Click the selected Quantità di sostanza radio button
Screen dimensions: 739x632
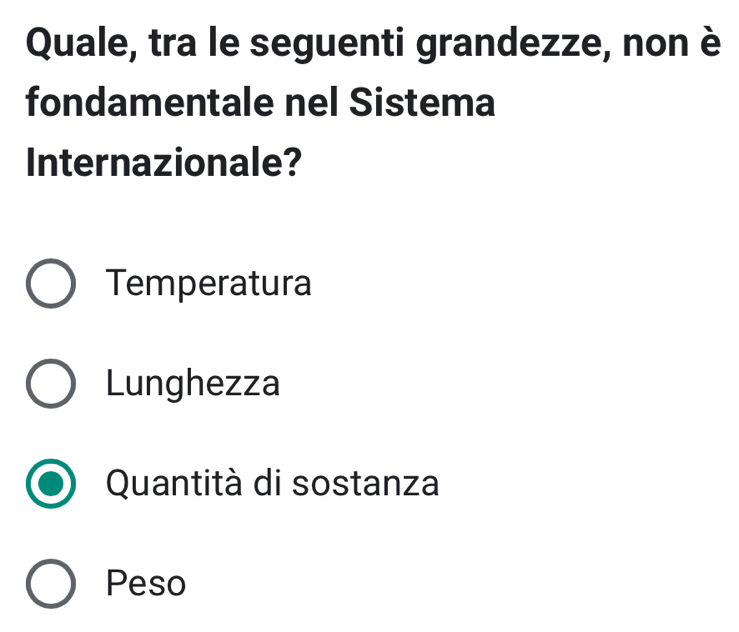tap(50, 484)
